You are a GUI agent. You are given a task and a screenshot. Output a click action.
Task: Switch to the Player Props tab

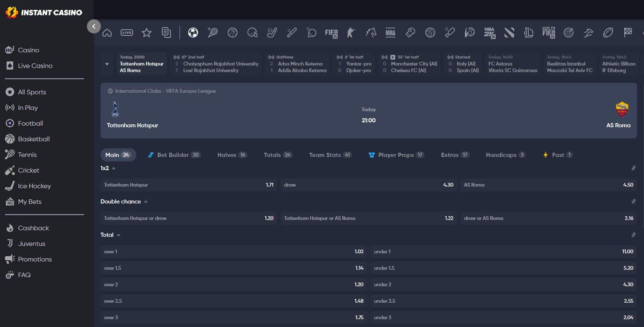[x=396, y=155]
